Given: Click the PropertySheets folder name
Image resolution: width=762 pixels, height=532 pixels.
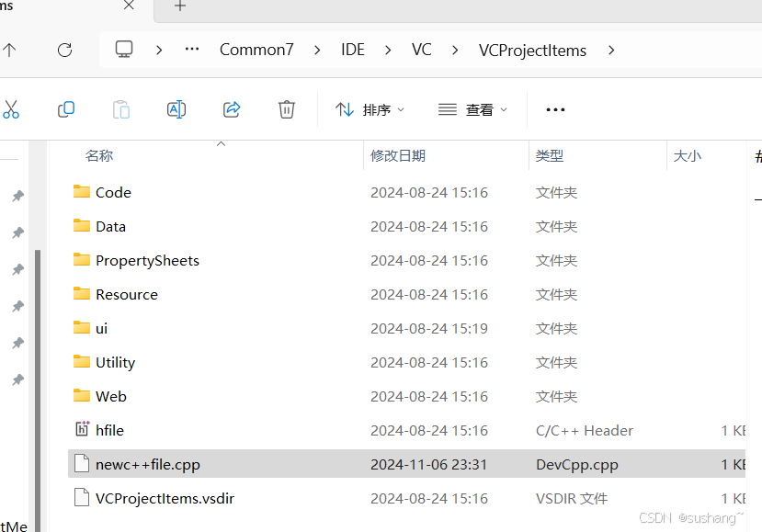Looking at the screenshot, I should click(x=147, y=260).
